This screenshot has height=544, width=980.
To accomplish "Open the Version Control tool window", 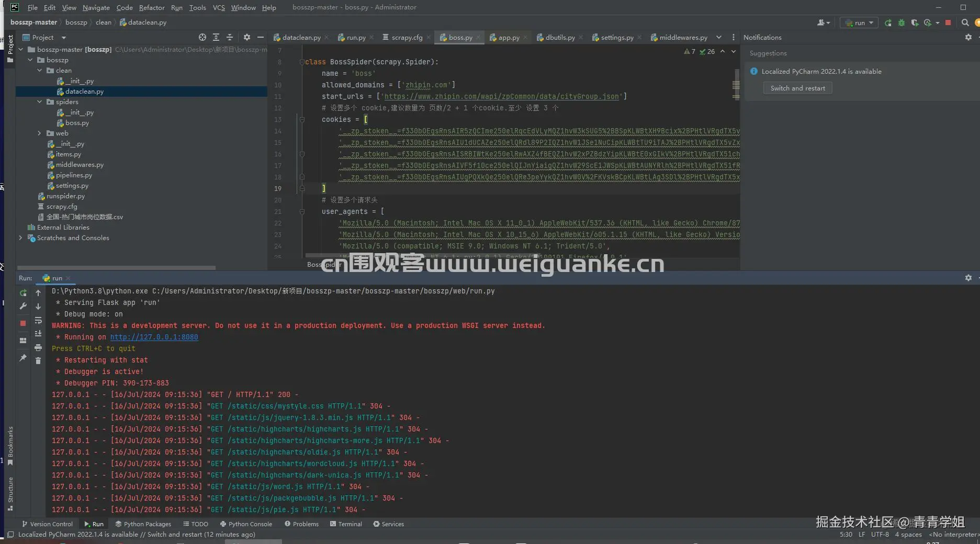I will coord(47,524).
